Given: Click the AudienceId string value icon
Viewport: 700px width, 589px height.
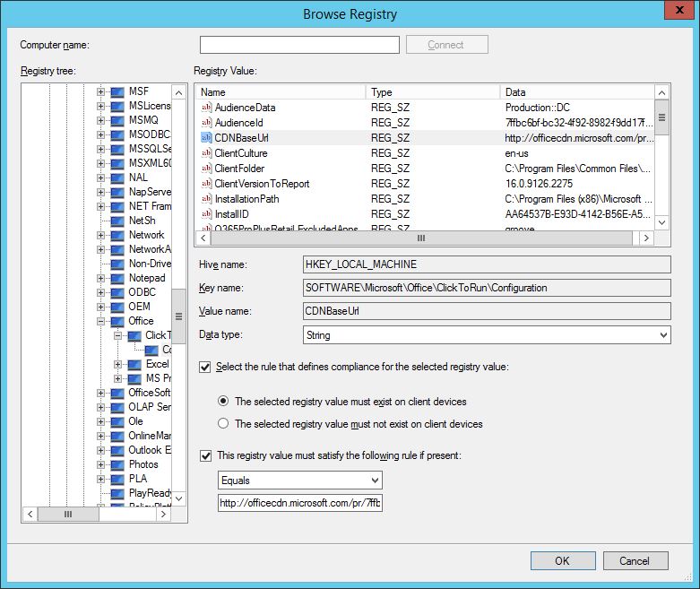Looking at the screenshot, I should 206,122.
